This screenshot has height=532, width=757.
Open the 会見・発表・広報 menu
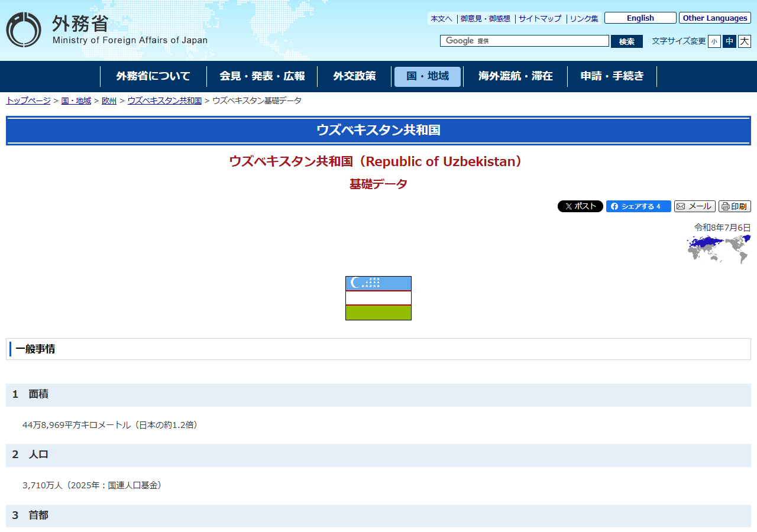coord(262,76)
